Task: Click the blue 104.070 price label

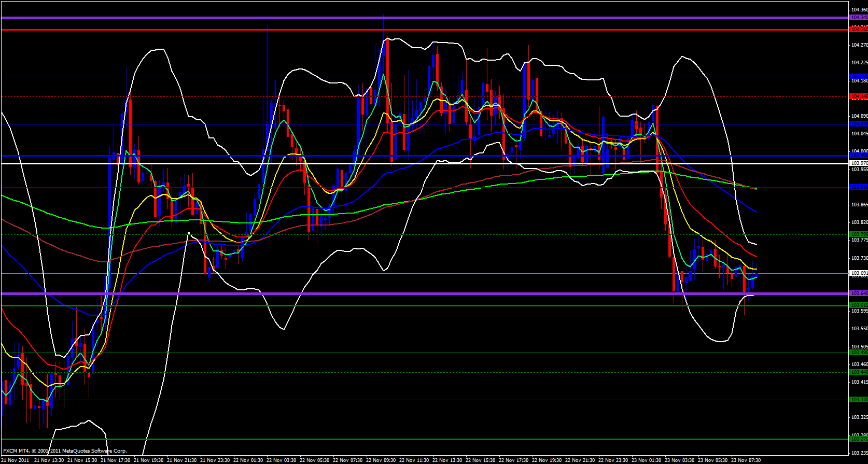Action: pyautogui.click(x=858, y=124)
